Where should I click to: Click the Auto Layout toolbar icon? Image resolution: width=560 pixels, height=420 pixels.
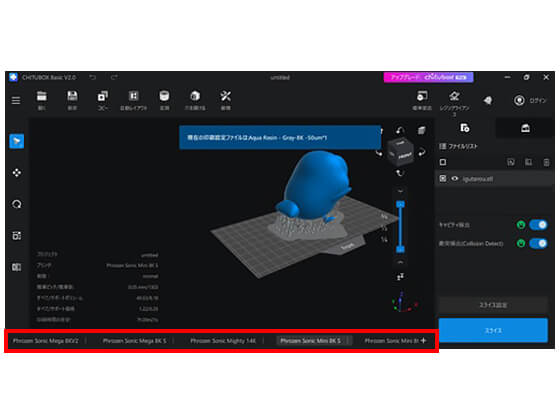pos(133,96)
